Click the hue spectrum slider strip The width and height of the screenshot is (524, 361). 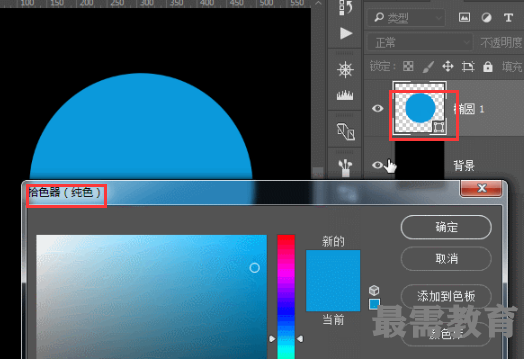(286, 296)
